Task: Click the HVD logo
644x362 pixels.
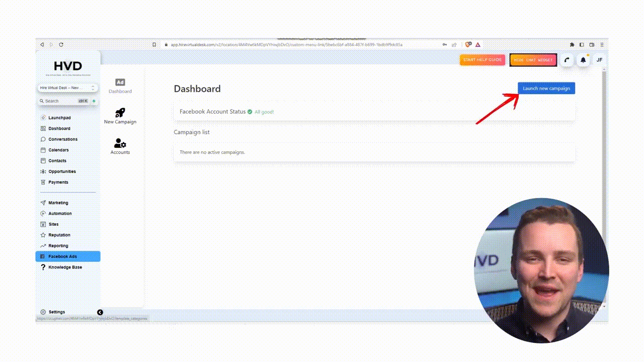Action: tap(68, 67)
